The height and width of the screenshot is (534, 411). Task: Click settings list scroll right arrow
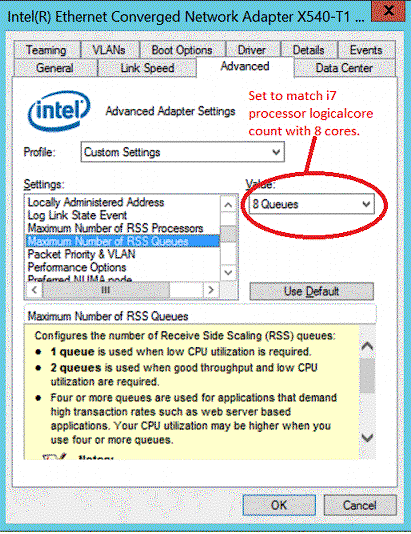[x=211, y=290]
